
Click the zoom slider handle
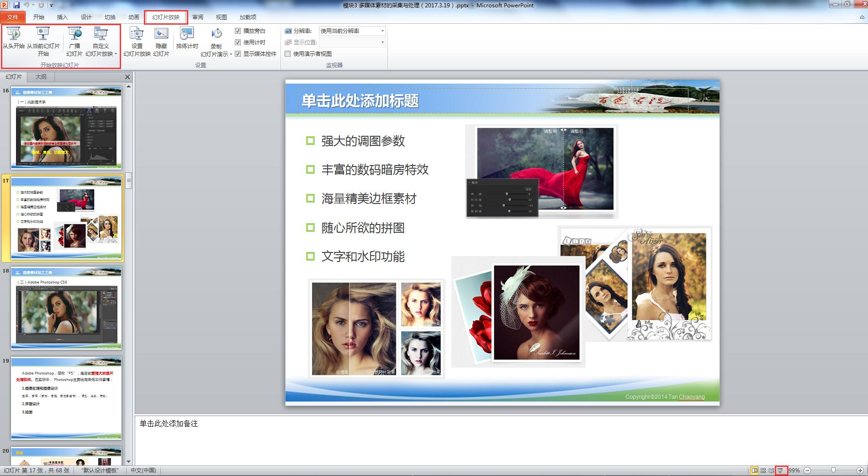834,470
